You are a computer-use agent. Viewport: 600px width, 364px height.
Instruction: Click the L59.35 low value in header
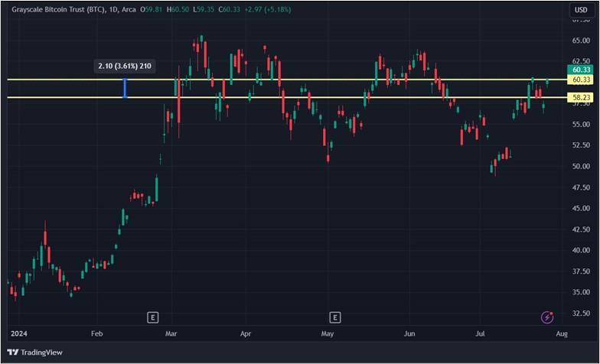click(204, 9)
